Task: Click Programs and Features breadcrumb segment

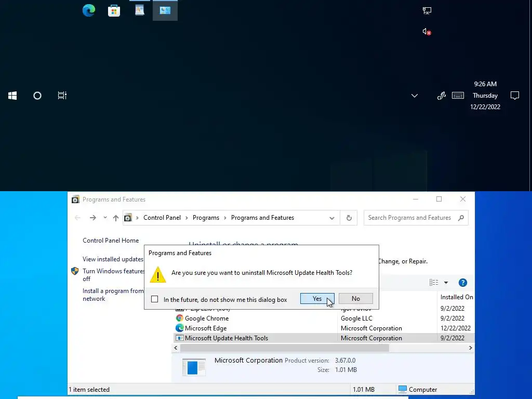Action: (x=262, y=218)
